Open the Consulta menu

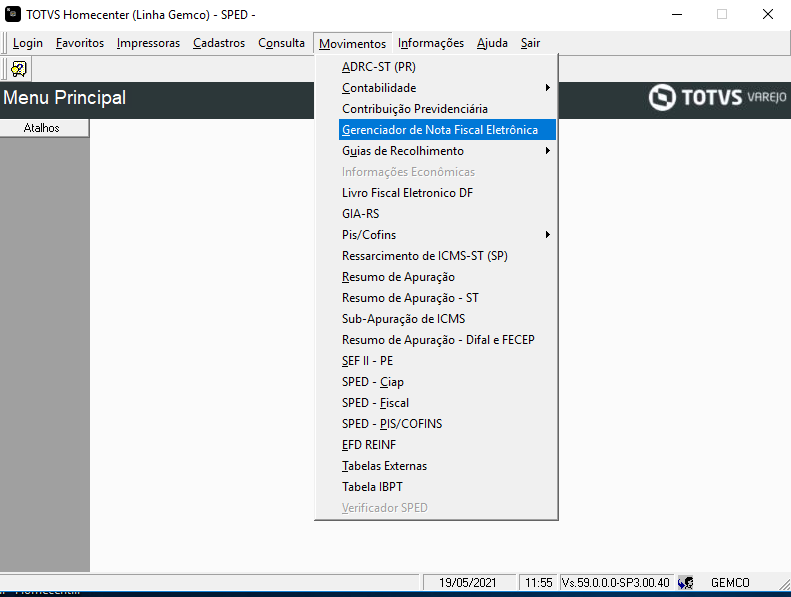281,43
